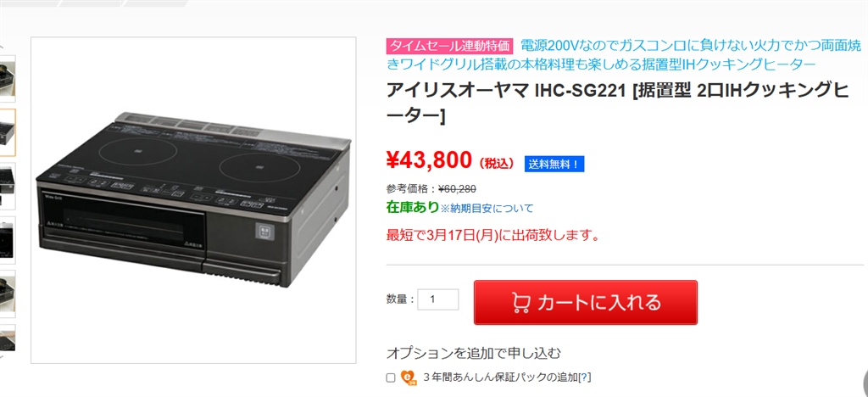The height and width of the screenshot is (397, 868).
Task: Click the 数量 quantity input field
Action: pyautogui.click(x=438, y=299)
